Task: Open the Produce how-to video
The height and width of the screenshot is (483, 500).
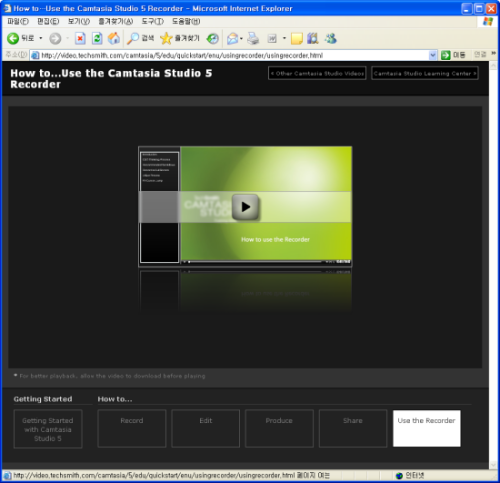Action: point(279,429)
